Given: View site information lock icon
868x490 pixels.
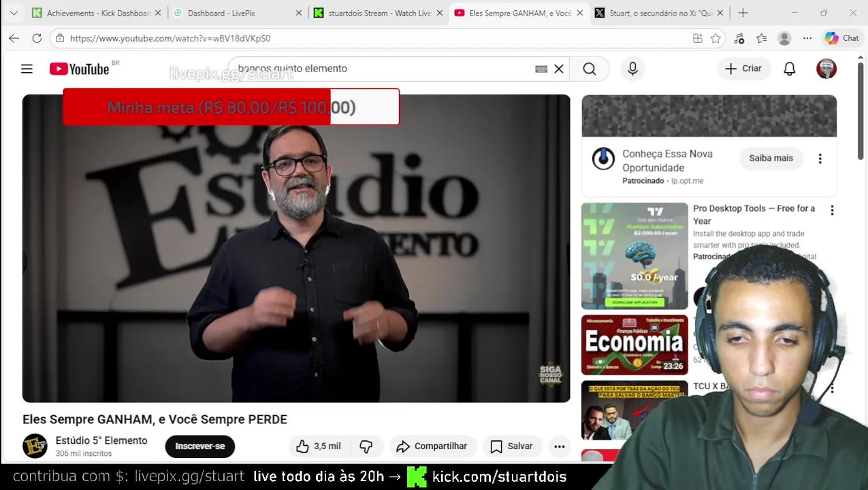Looking at the screenshot, I should click(61, 39).
